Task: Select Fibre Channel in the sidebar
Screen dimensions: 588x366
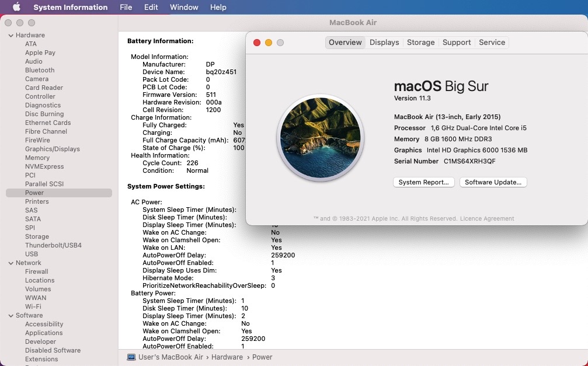Action: coord(46,131)
